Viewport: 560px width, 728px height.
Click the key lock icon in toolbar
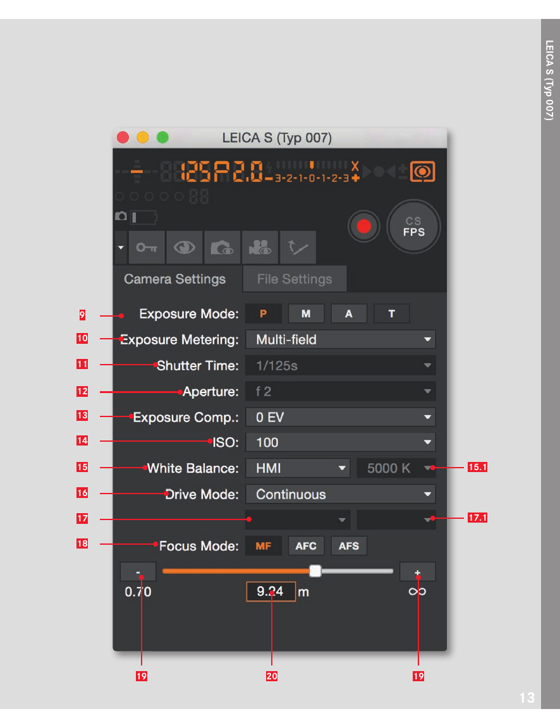tap(147, 248)
